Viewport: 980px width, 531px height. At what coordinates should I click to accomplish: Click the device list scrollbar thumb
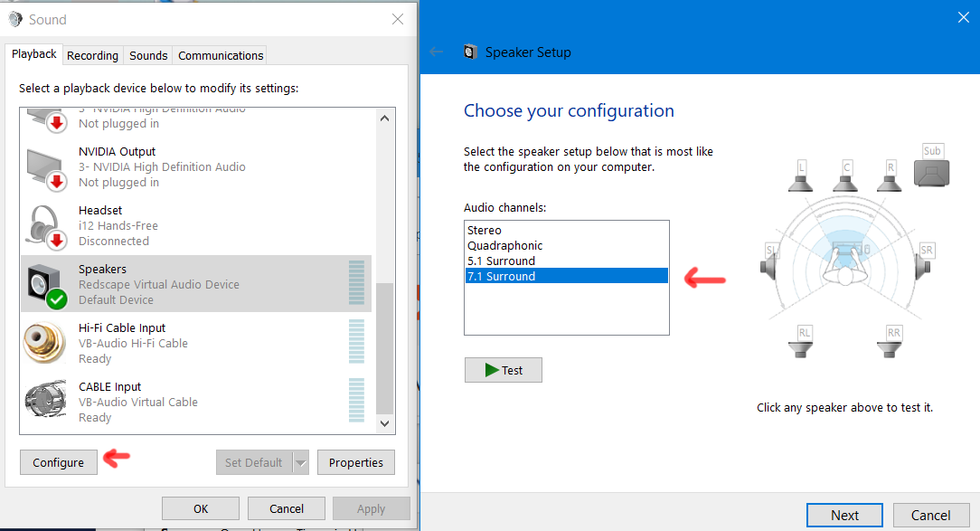point(384,347)
